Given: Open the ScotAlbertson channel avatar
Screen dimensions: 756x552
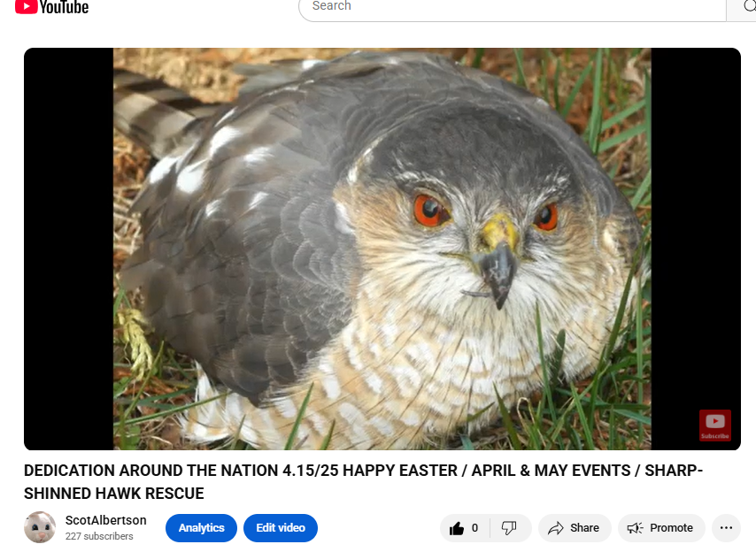Looking at the screenshot, I should pos(40,527).
